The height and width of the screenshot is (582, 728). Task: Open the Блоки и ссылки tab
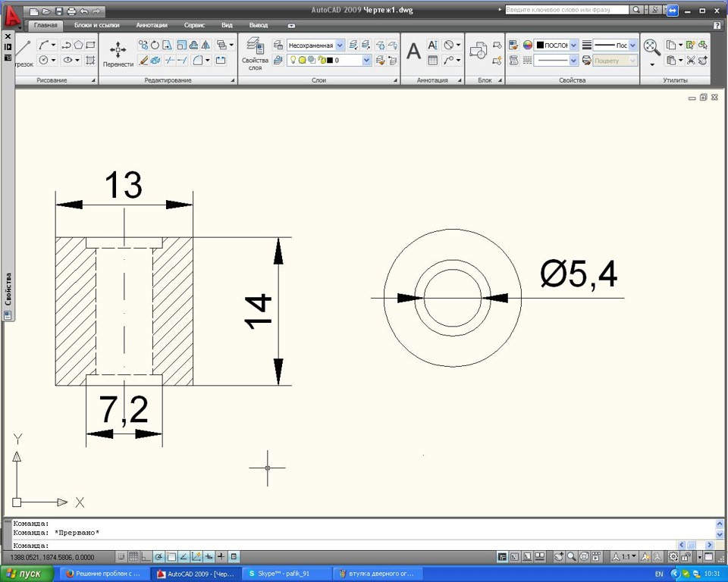coord(96,25)
